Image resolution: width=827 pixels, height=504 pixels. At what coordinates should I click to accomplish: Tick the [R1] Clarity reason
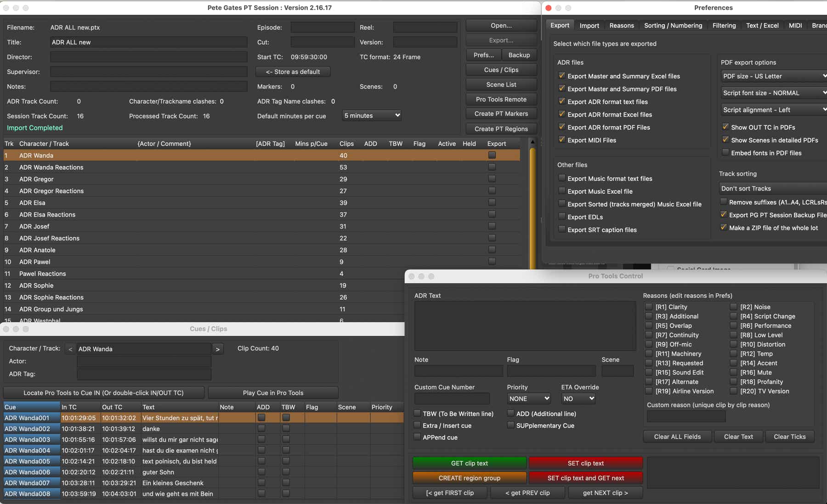649,307
